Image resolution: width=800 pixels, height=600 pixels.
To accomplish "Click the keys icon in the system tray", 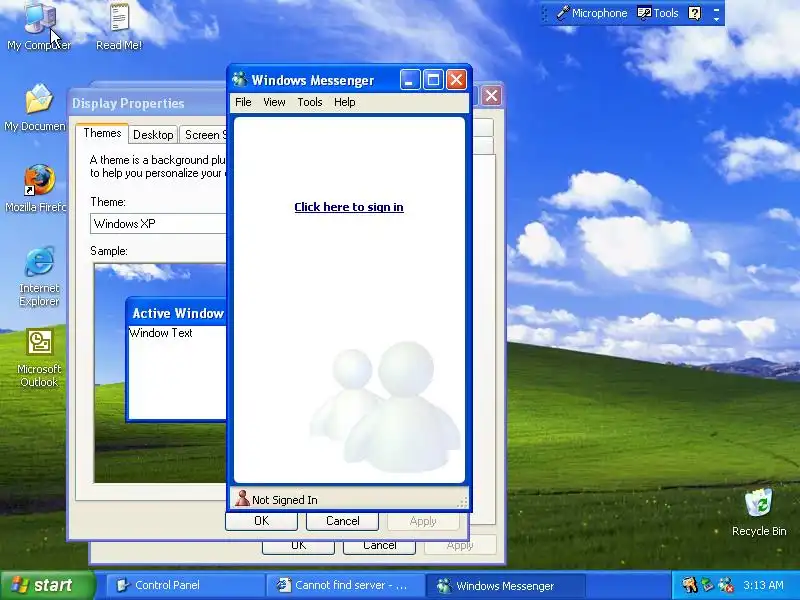I will point(689,585).
